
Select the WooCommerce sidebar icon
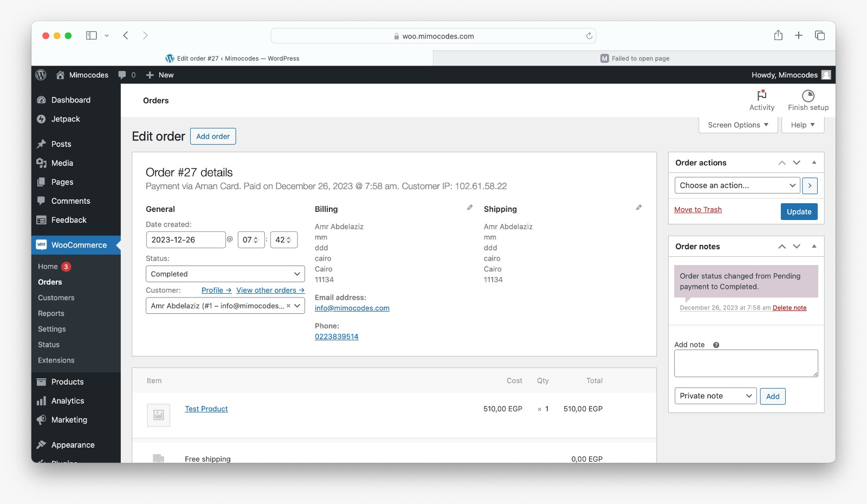pos(42,244)
